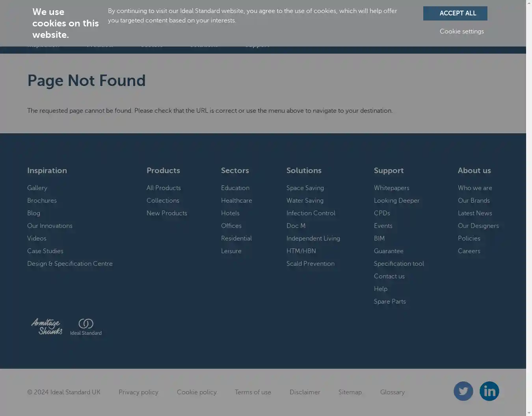Click the Ideal Standard logo
The width and height of the screenshot is (532, 416).
(x=86, y=327)
